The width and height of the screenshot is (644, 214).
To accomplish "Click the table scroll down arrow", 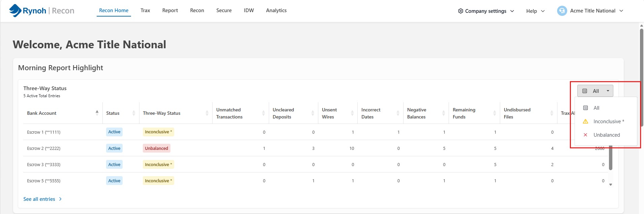I will tap(610, 185).
